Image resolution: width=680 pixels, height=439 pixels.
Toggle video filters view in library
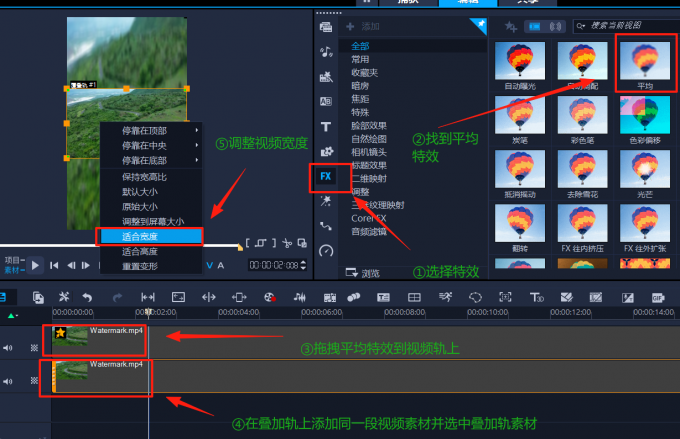coord(535,26)
